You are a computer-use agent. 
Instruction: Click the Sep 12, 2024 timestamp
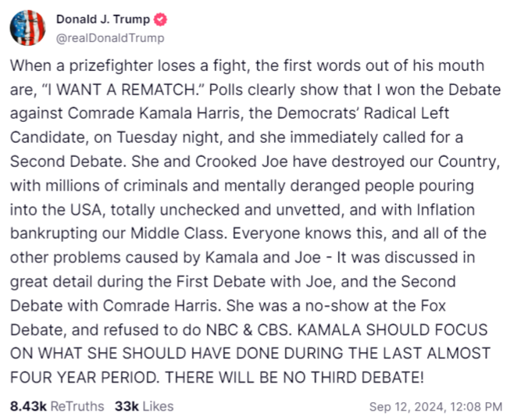point(435,406)
